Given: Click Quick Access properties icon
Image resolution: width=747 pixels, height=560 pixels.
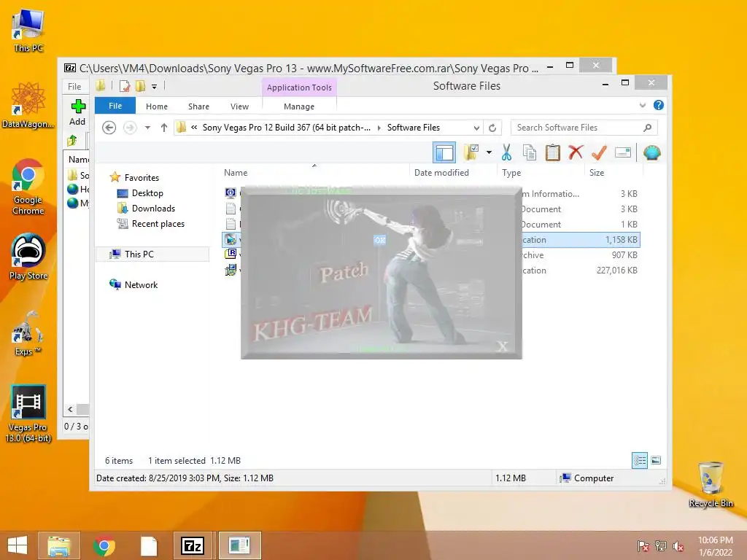Looking at the screenshot, I should (x=125, y=86).
